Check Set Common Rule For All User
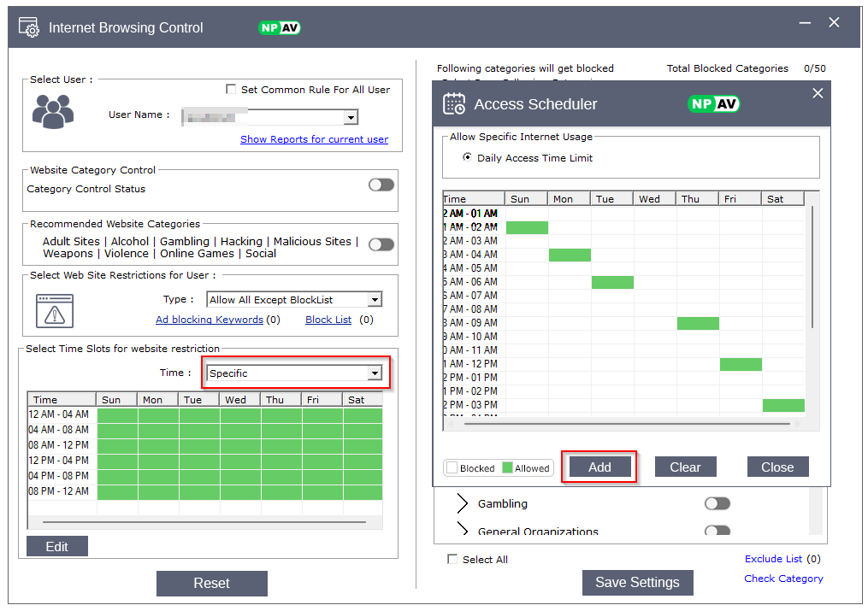This screenshot has height=611, width=868. pyautogui.click(x=231, y=89)
